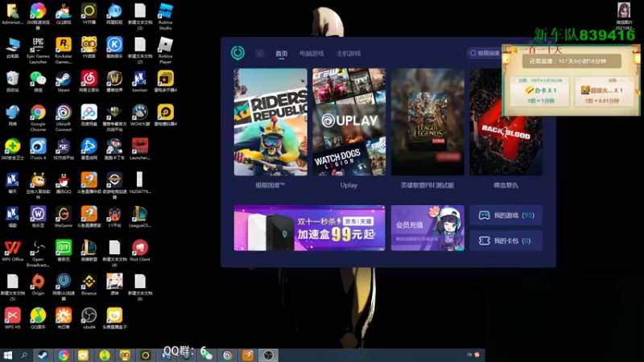This screenshot has width=644, height=362.
Task: Open the iQIYI desktop icon
Action: point(64,251)
